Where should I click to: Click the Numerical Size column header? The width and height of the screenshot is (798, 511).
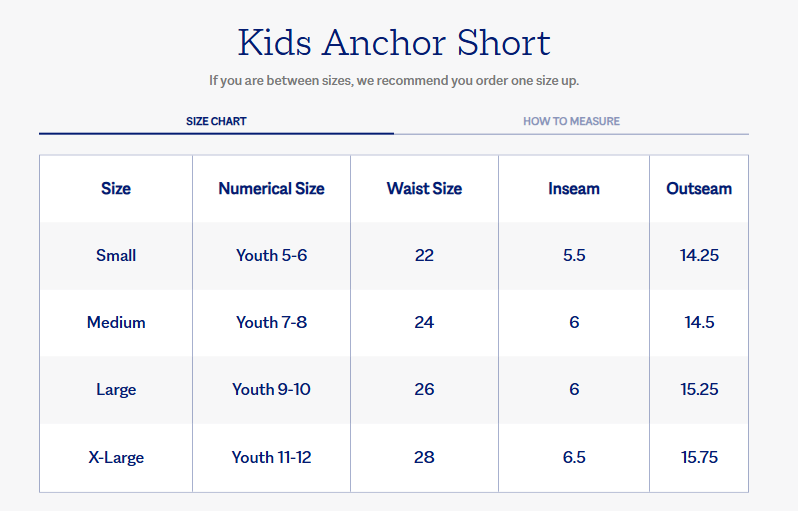pos(271,188)
